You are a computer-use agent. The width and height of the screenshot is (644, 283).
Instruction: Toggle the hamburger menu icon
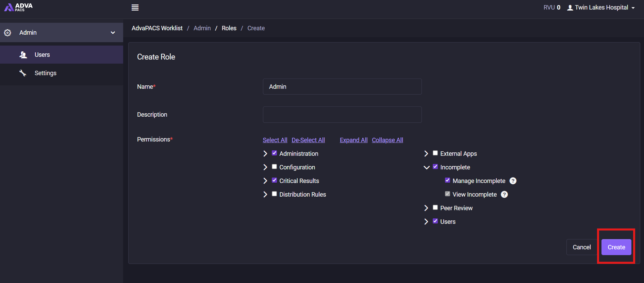(135, 7)
